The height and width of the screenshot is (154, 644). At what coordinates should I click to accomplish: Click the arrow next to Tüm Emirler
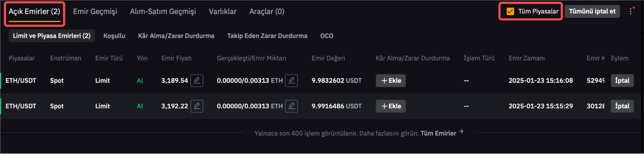click(x=461, y=132)
